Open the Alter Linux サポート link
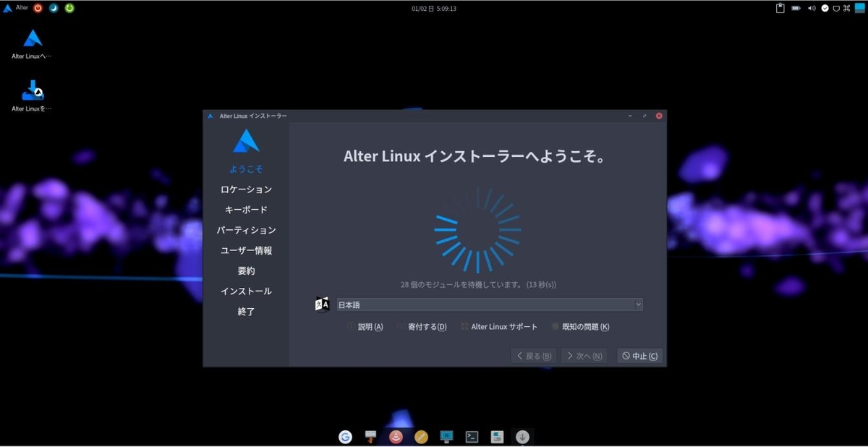This screenshot has width=868, height=447. (499, 327)
